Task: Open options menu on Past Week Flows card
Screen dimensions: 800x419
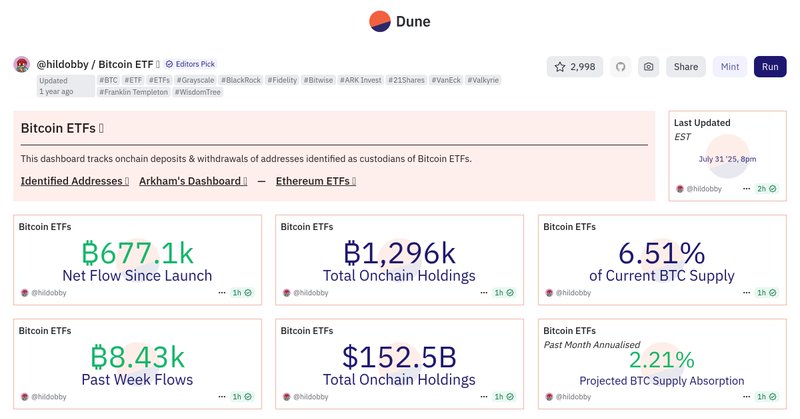Action: point(222,397)
